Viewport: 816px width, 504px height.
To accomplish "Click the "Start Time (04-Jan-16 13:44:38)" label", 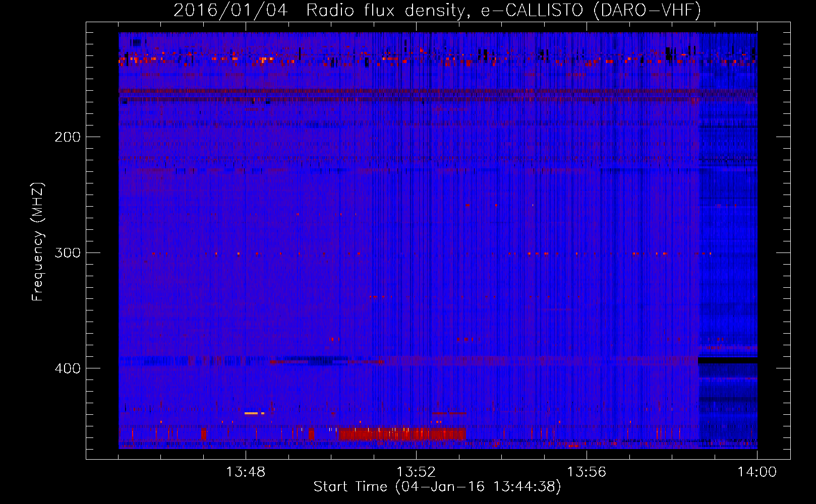I will tap(437, 487).
